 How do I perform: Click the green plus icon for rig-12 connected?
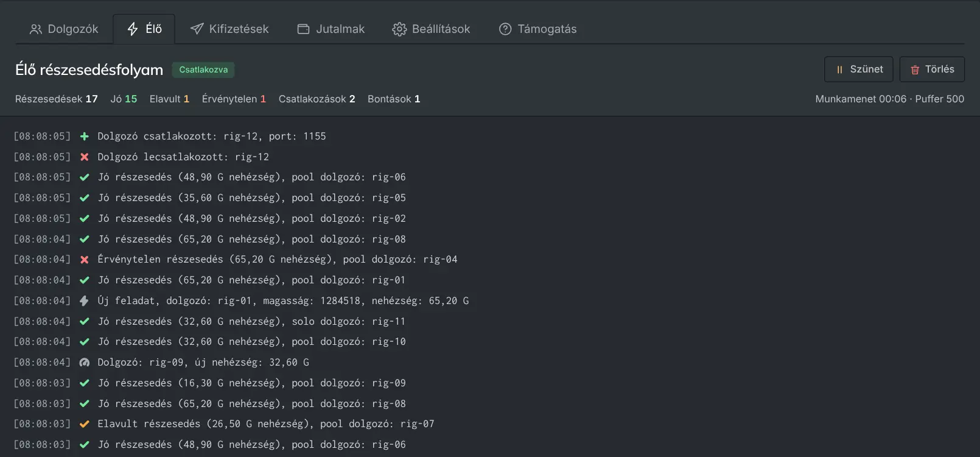[85, 136]
